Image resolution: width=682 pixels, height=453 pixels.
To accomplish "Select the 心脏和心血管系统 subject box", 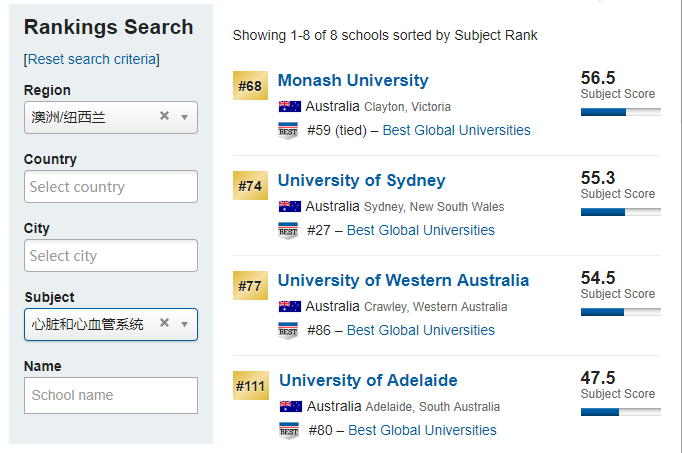I will tap(111, 324).
